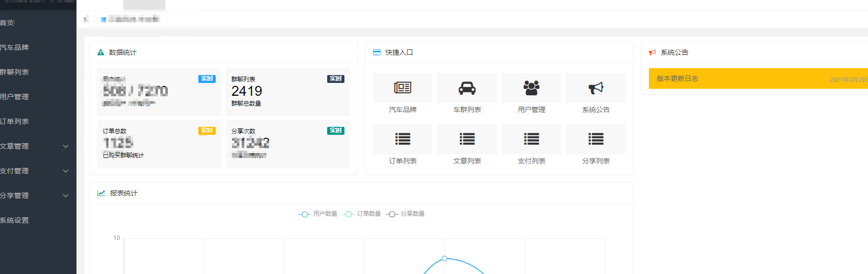Image resolution: width=868 pixels, height=274 pixels.
Task: Open the 版本更新日志 announcement
Action: coord(678,78)
